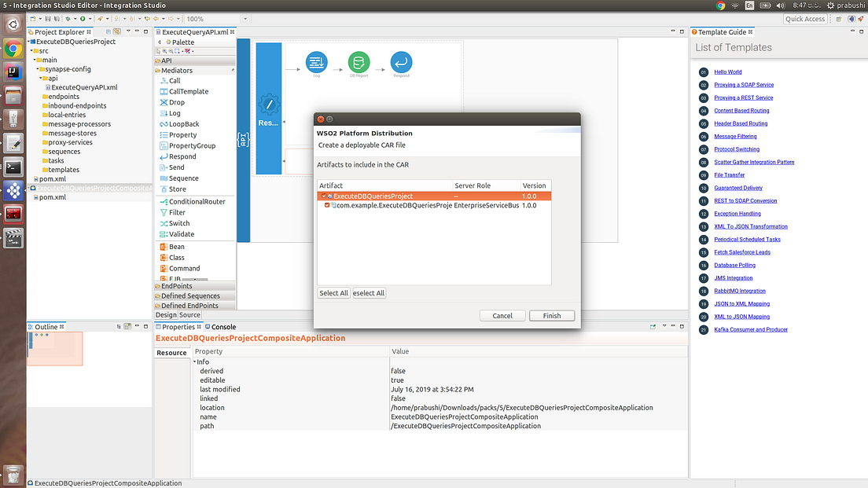Select the Drop mediator from palette
This screenshot has height=488, width=868.
[x=175, y=102]
